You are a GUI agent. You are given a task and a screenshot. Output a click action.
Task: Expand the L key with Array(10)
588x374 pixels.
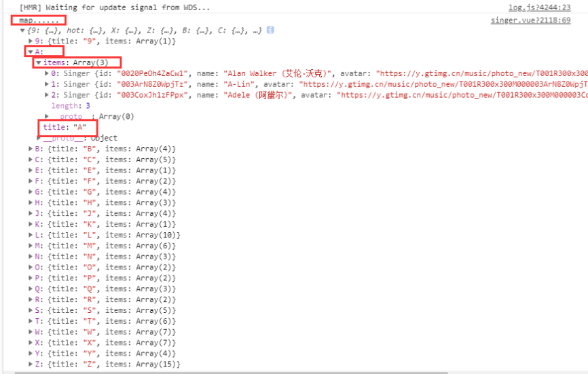(31, 235)
